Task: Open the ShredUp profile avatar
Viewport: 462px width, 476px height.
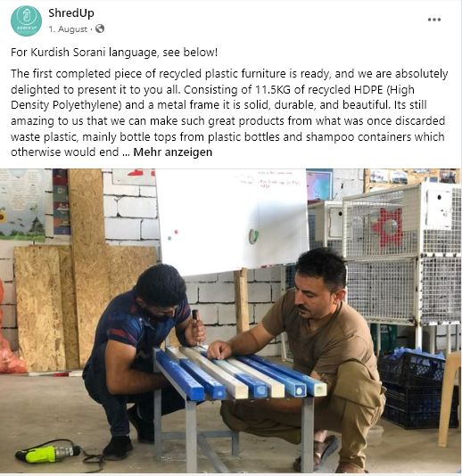Action: pyautogui.click(x=26, y=21)
